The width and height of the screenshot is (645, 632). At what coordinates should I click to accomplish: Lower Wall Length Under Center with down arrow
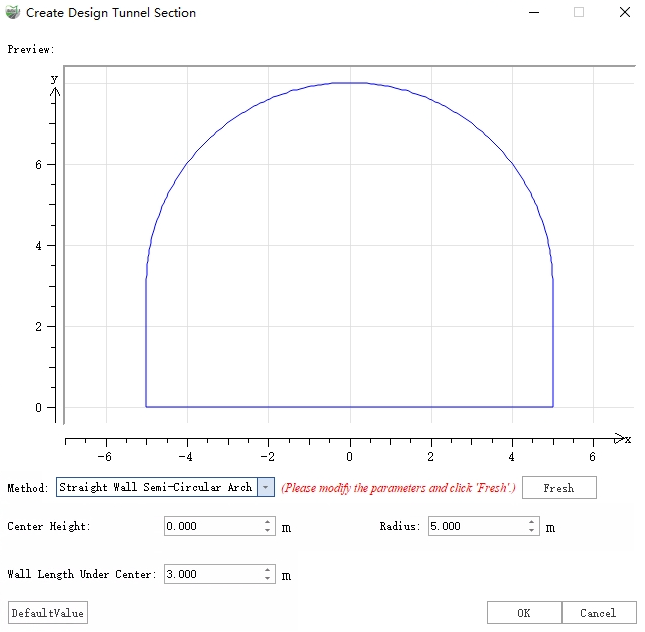point(267,579)
